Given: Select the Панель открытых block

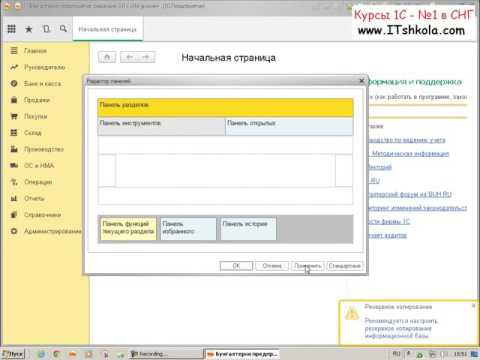Looking at the screenshot, I should point(289,126).
